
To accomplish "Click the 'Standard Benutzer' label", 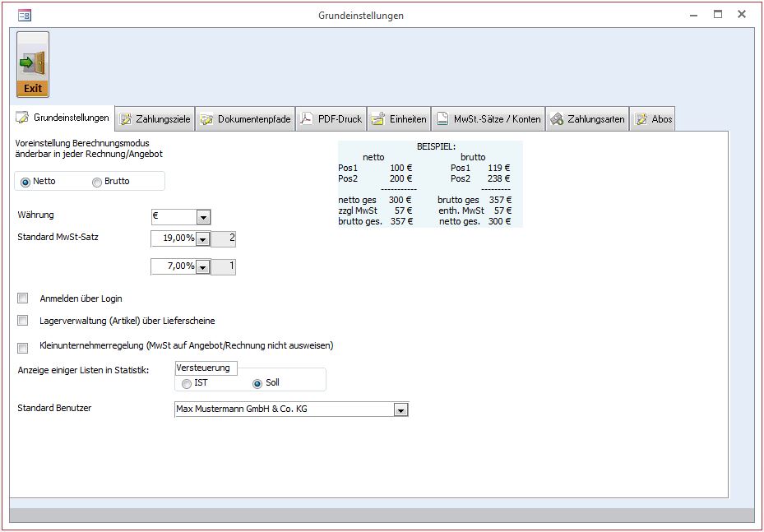I will 54,409.
